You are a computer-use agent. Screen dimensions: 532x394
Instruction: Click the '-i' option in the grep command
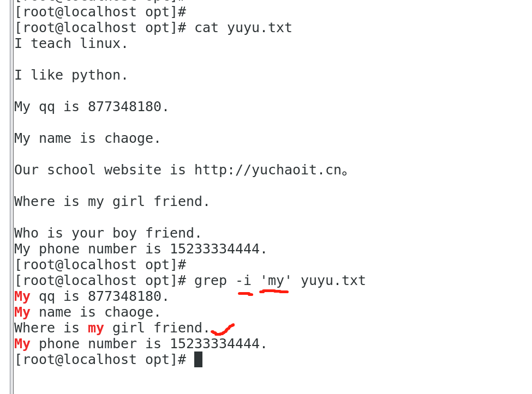click(x=243, y=281)
